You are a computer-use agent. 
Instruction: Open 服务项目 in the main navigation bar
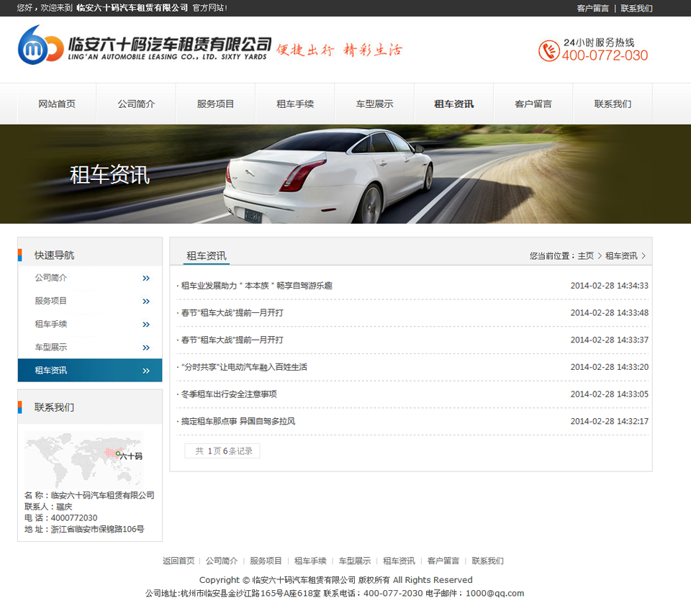[215, 104]
